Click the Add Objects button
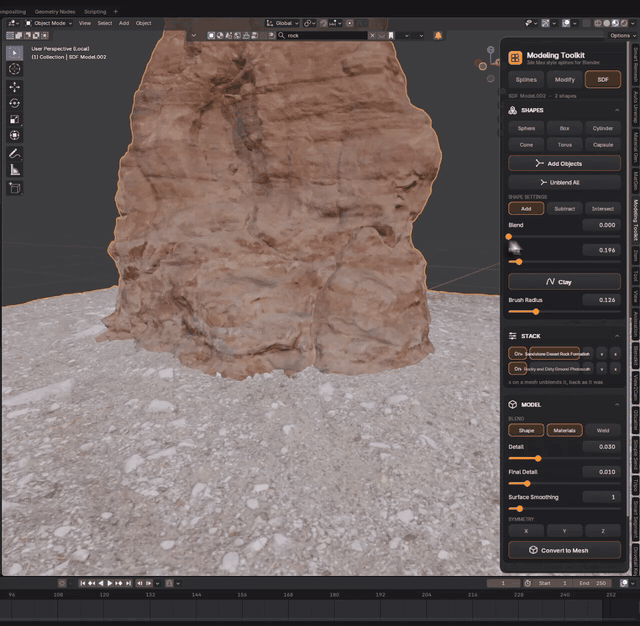Screen dimensions: 640x626 coord(564,163)
